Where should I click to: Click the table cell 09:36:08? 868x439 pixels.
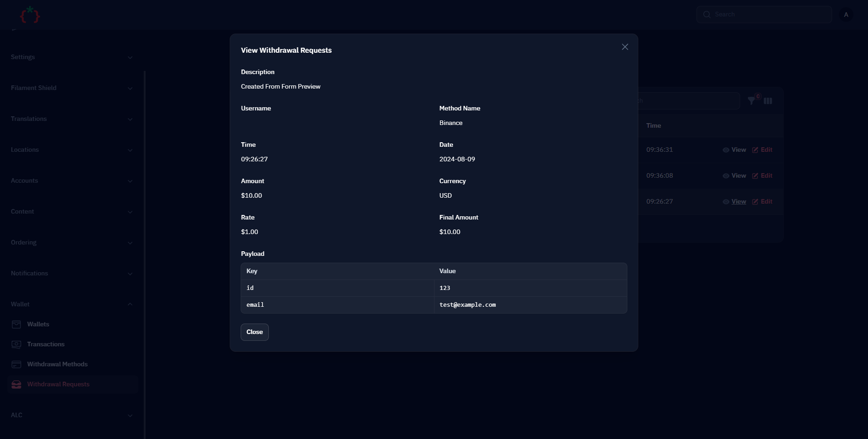pos(660,176)
